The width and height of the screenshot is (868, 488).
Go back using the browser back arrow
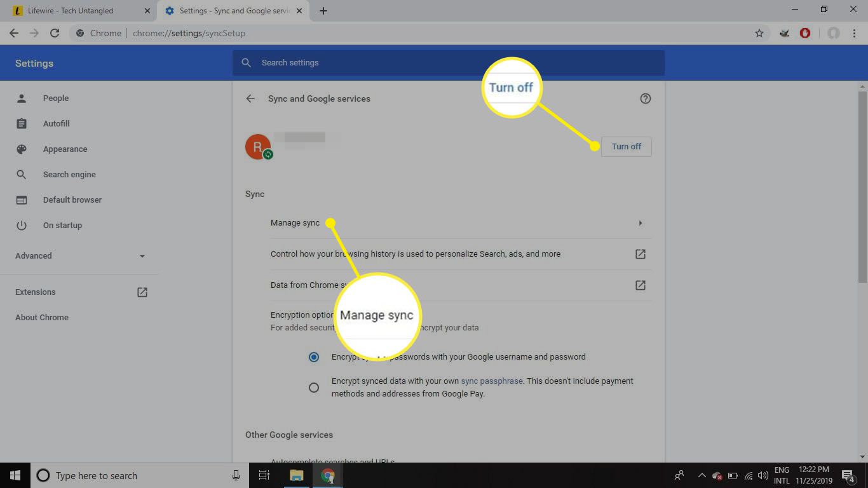pos(14,33)
